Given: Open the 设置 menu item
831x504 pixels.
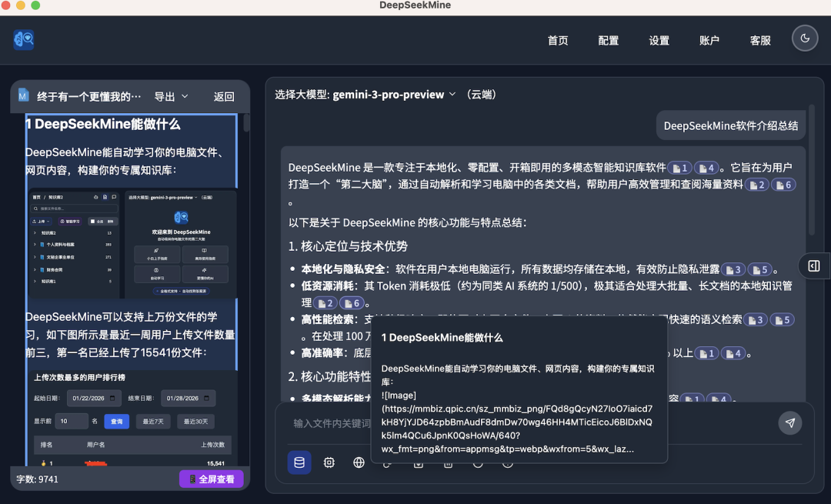Looking at the screenshot, I should [x=659, y=39].
